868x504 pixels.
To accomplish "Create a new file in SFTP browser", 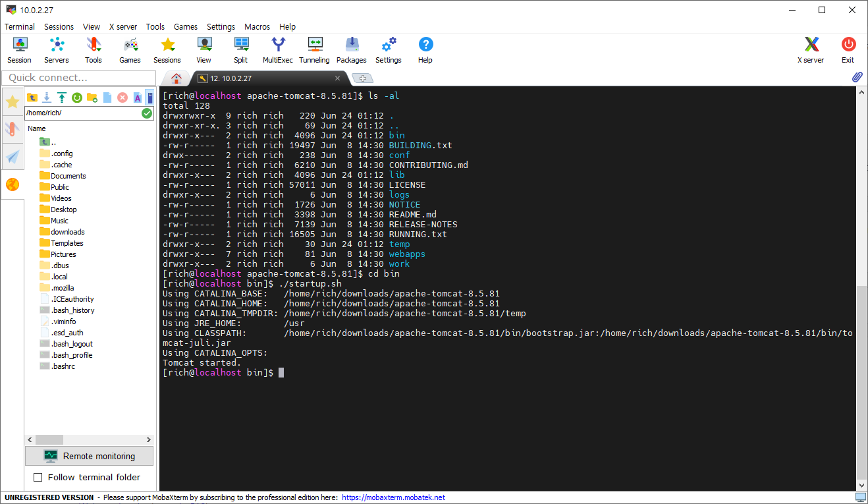I will 107,98.
